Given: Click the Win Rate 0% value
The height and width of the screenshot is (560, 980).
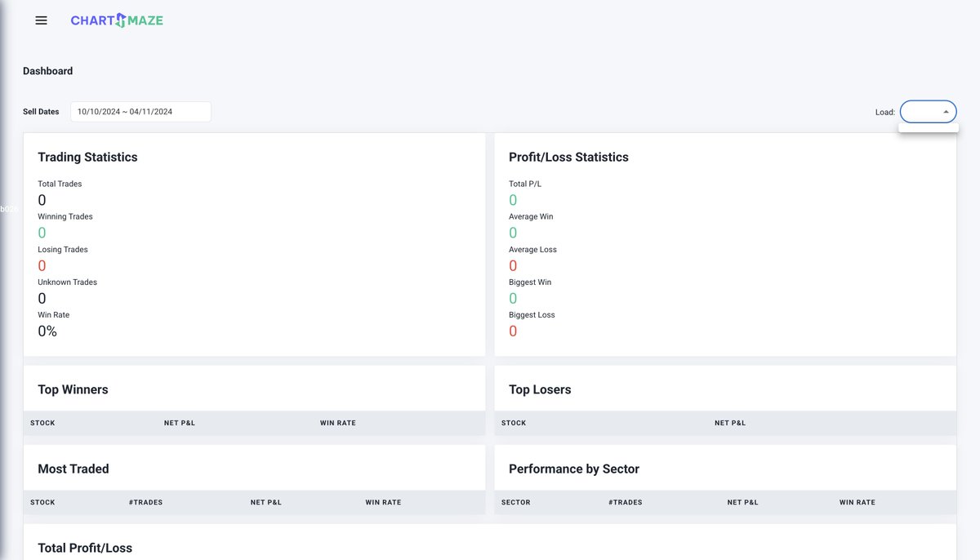Looking at the screenshot, I should (47, 331).
